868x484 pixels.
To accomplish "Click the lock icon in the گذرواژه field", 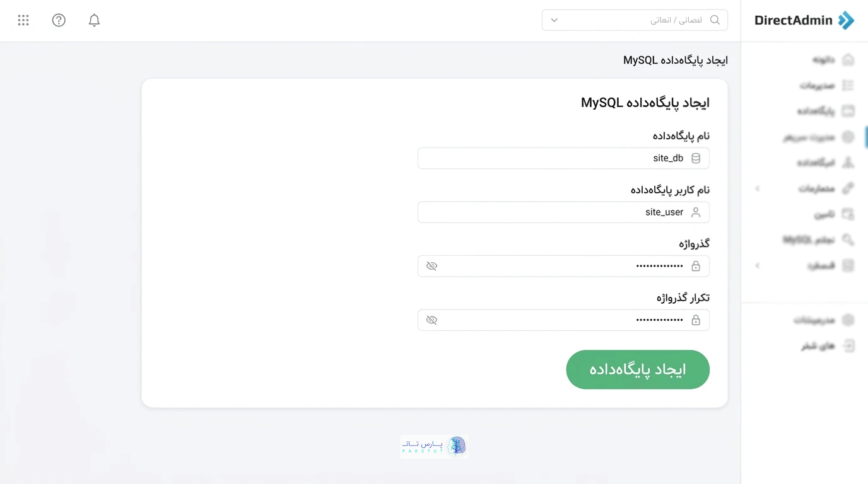I will click(696, 266).
